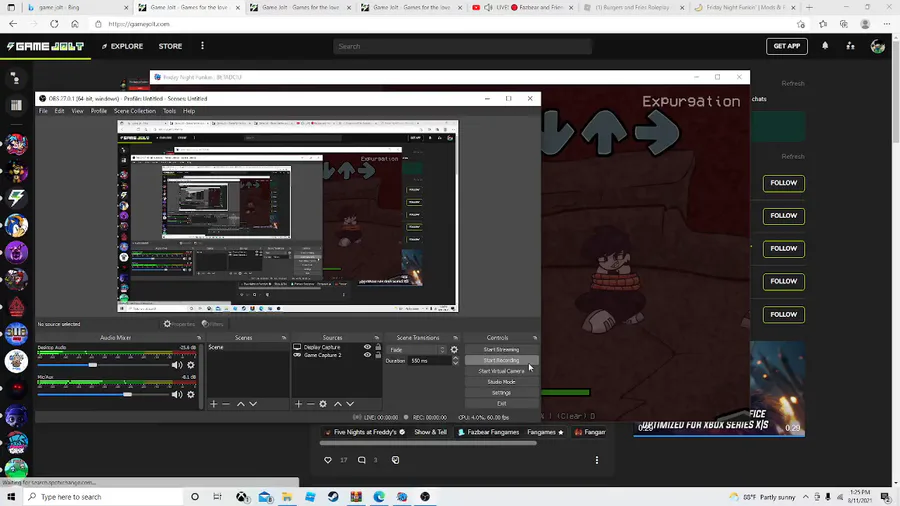Click the Duration 550 ms field
This screenshot has height=506, width=900.
click(x=430, y=361)
